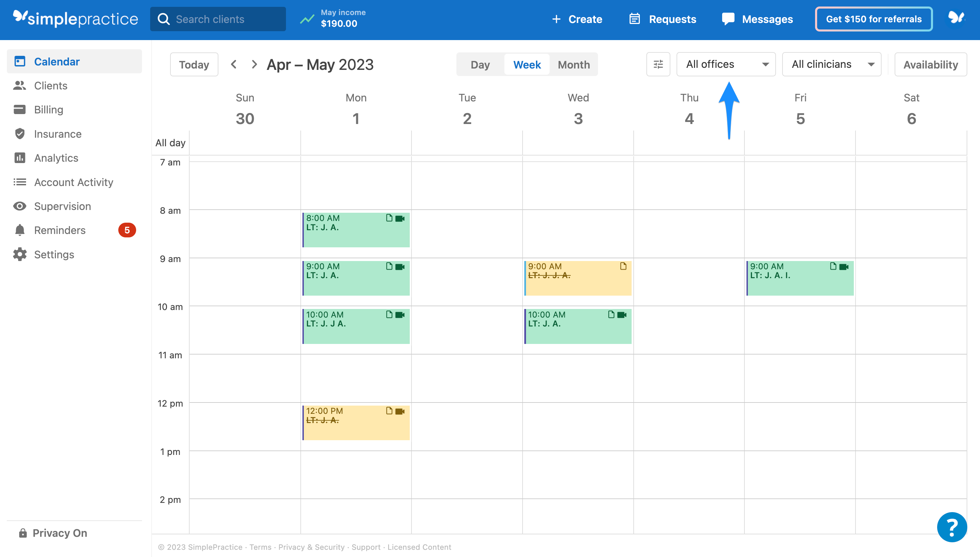Open the All clinicians dropdown

coord(832,64)
